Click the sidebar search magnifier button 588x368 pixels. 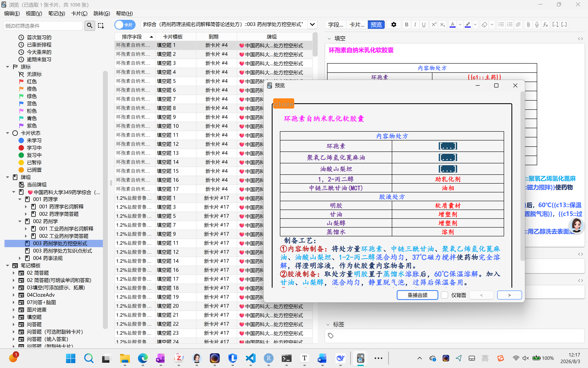point(90,25)
